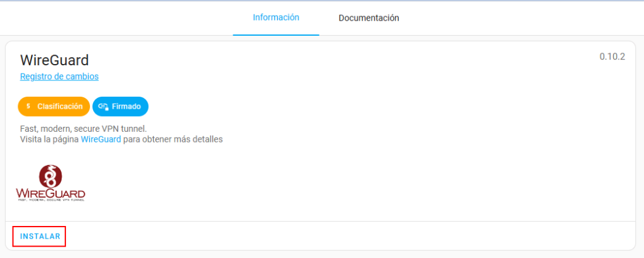
Task: Click the rating number 5 icon
Action: pos(28,107)
